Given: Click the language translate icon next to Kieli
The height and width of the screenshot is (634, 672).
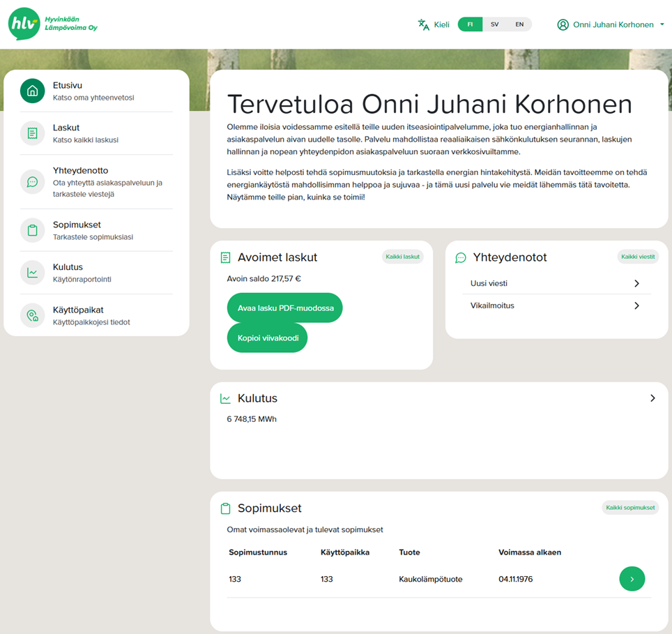Looking at the screenshot, I should pos(423,24).
